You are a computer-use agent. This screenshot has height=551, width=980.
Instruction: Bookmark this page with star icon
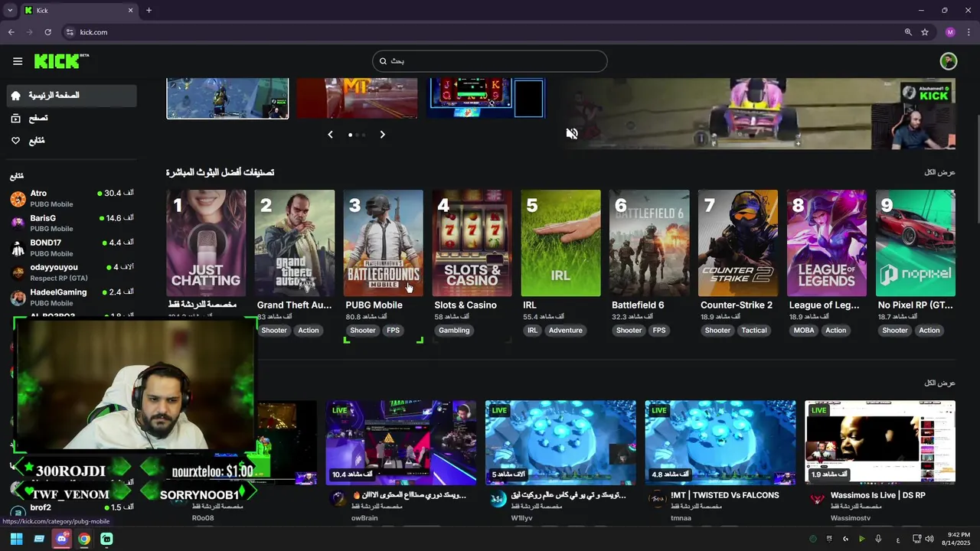click(x=925, y=32)
